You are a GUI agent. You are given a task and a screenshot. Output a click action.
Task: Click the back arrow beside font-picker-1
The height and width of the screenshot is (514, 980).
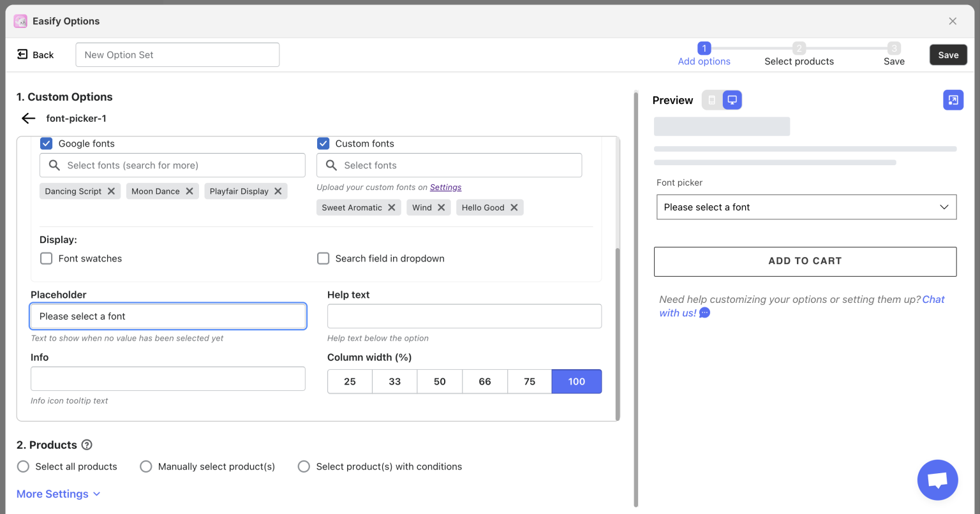(x=28, y=119)
